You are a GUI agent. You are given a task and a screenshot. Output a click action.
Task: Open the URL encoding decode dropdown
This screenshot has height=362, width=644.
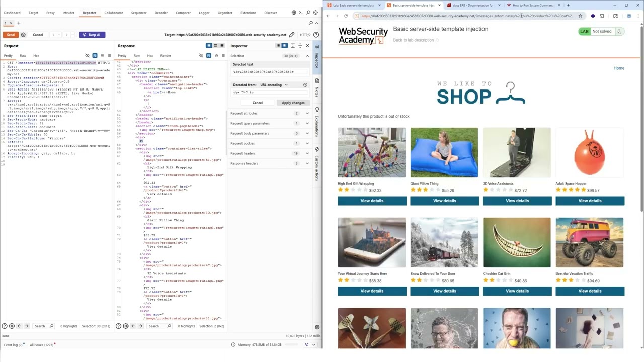(x=274, y=85)
